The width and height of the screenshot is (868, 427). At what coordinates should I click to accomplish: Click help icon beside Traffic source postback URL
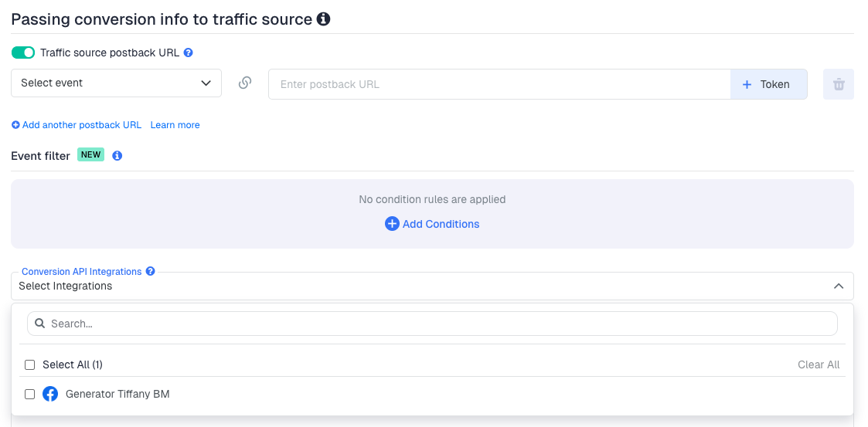click(x=188, y=53)
